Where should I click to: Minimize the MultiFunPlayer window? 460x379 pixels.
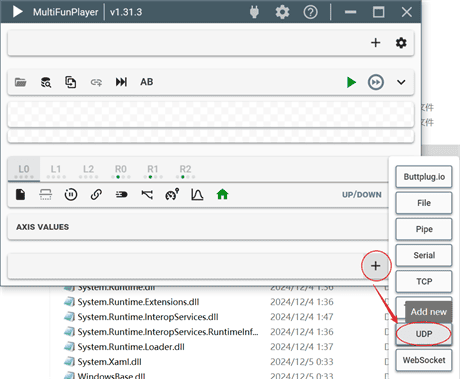click(350, 12)
